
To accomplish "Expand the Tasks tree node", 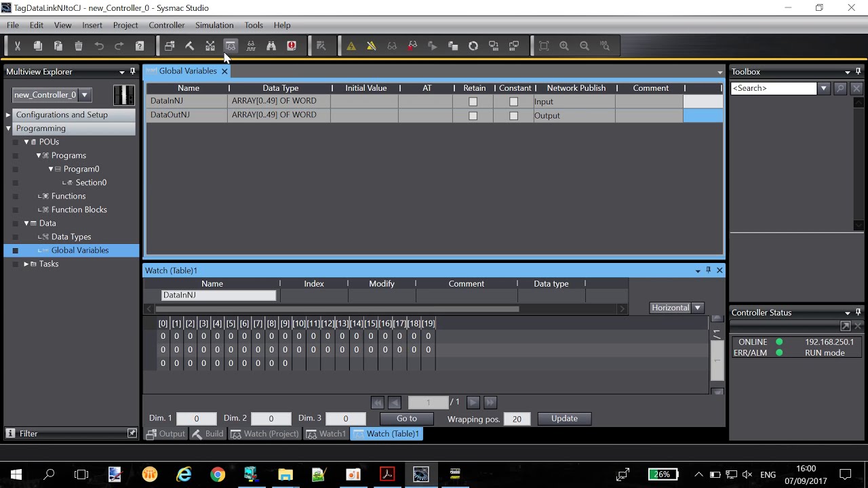I will 26,264.
